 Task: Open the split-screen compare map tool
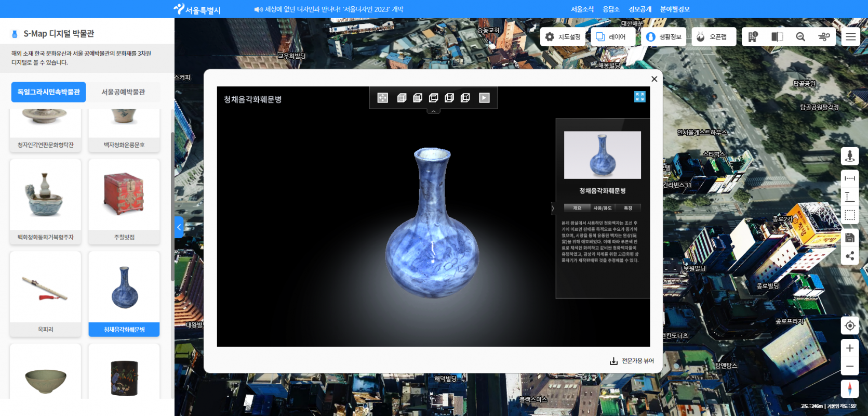tap(777, 36)
